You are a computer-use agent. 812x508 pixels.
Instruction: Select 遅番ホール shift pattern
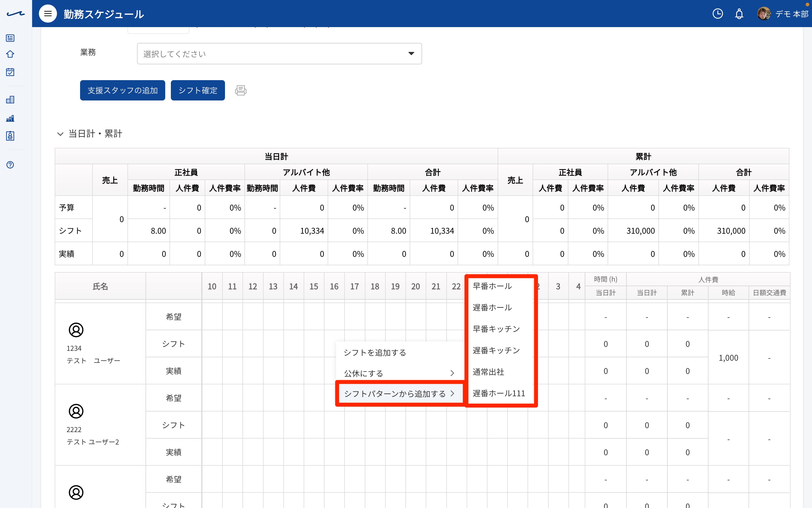click(x=500, y=307)
